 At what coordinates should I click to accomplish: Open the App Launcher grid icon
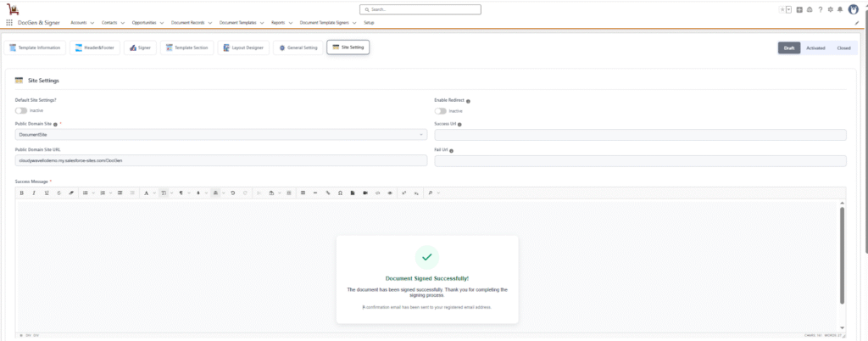point(9,23)
